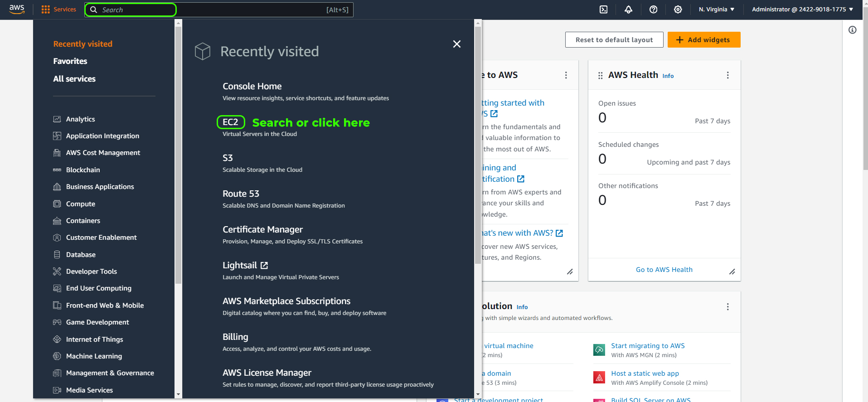
Task: Click the Blockchain category icon
Action: [57, 170]
